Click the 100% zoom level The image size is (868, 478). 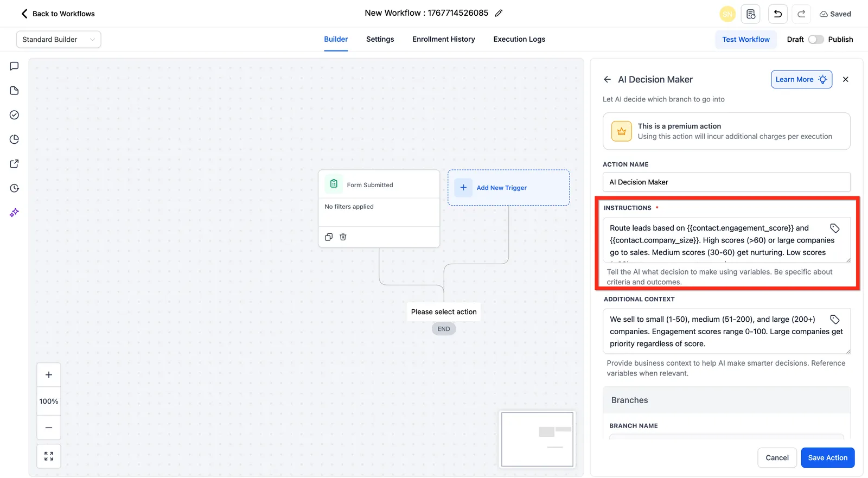coord(49,401)
